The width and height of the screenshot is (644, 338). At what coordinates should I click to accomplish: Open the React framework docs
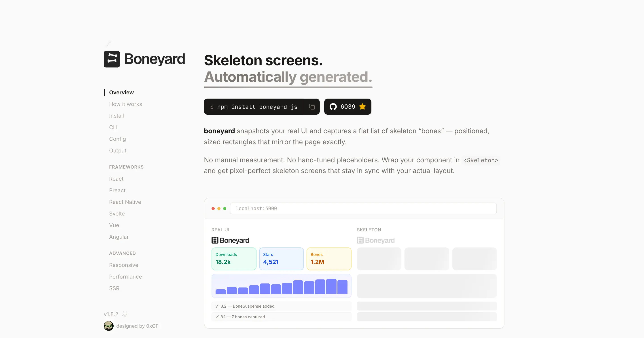tap(116, 179)
